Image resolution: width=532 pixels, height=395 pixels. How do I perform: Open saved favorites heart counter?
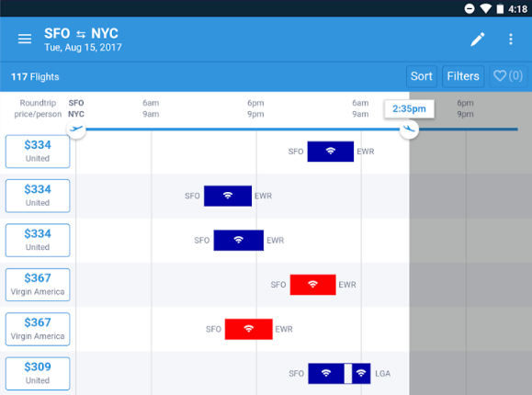(x=508, y=76)
